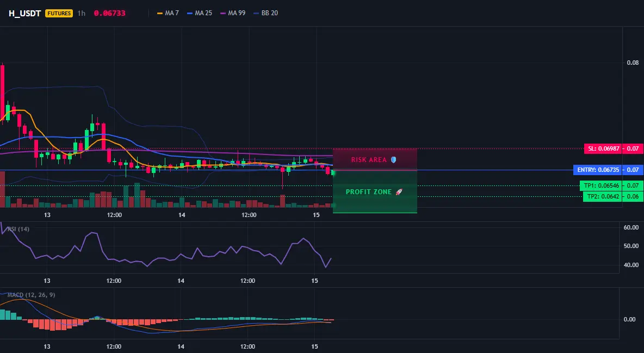Image resolution: width=644 pixels, height=353 pixels.
Task: Select the H_USDT symbol name
Action: click(24, 13)
